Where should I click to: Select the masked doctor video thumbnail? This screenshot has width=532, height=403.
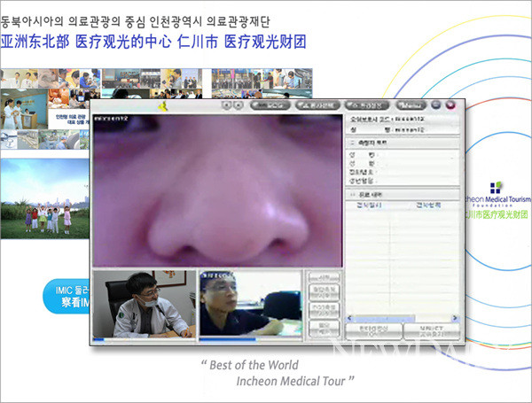coord(144,305)
